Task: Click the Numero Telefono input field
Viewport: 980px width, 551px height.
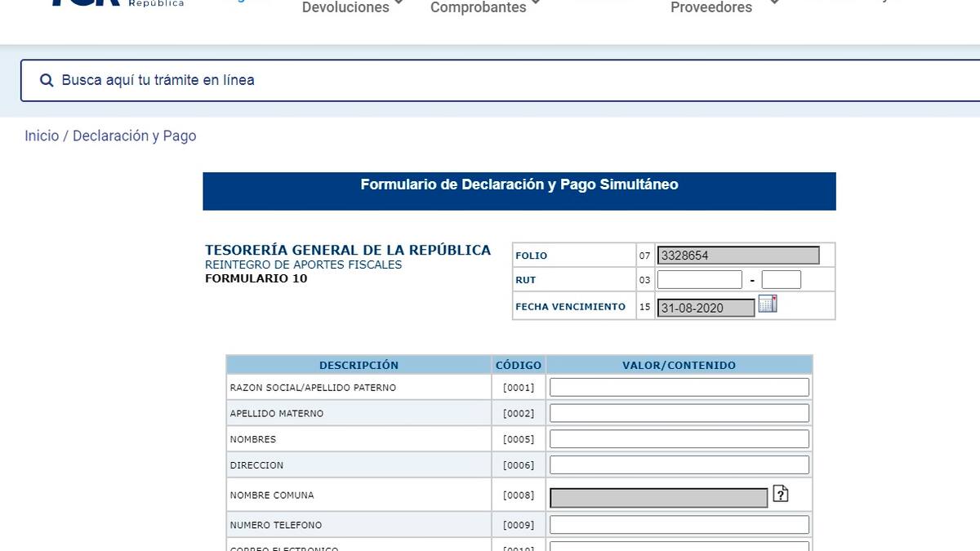Action: [679, 525]
